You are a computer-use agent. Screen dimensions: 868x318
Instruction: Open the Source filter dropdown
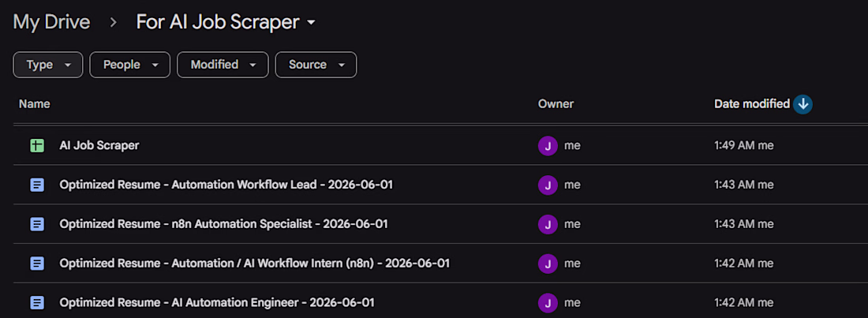(316, 65)
